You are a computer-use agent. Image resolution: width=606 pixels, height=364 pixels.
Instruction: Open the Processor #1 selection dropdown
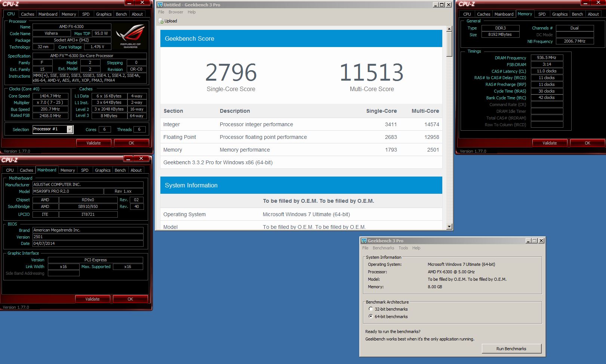tap(70, 129)
